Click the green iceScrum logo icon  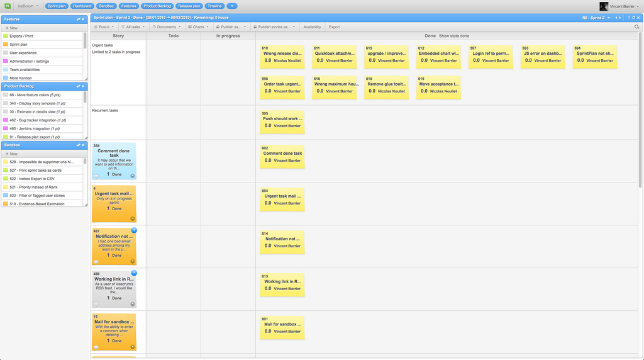[8, 6]
